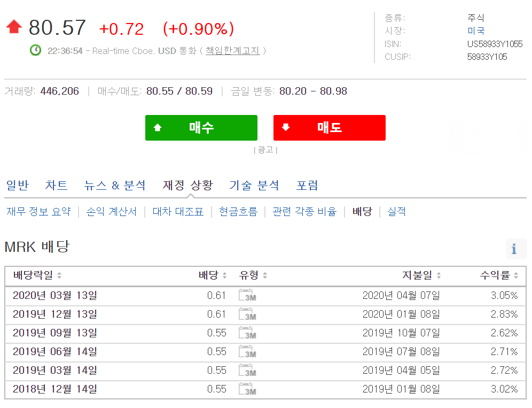Click the 3.02% yield value
Screen dimensions: 532x408
click(x=504, y=389)
